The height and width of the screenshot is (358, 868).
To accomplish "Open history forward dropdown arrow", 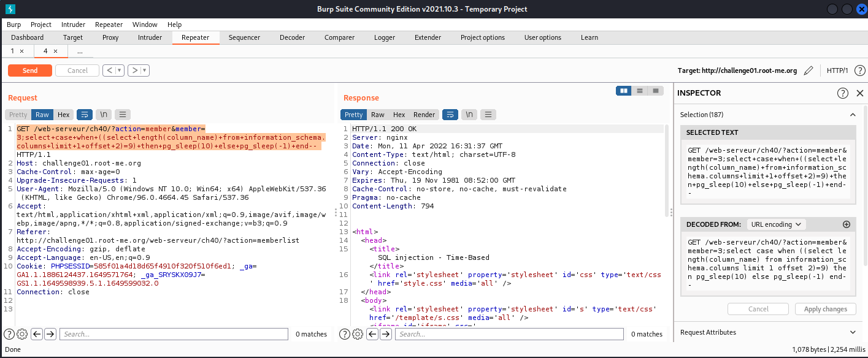I will (145, 70).
